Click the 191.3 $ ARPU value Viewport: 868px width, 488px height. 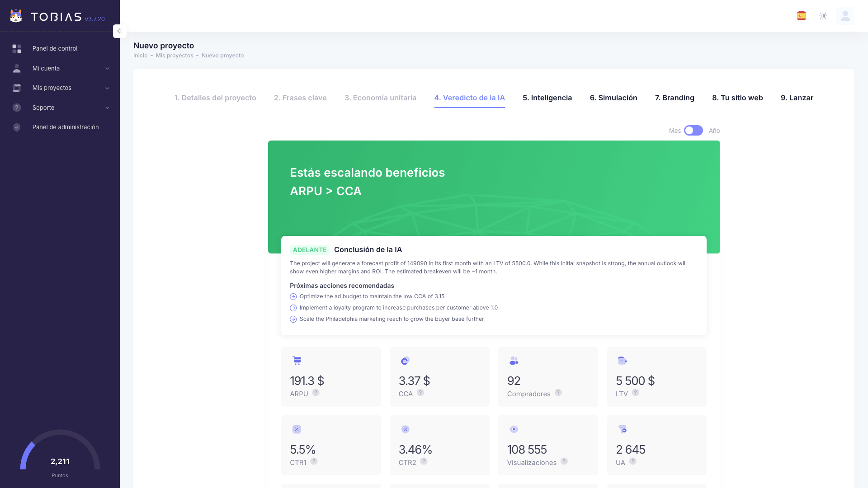[x=307, y=381]
